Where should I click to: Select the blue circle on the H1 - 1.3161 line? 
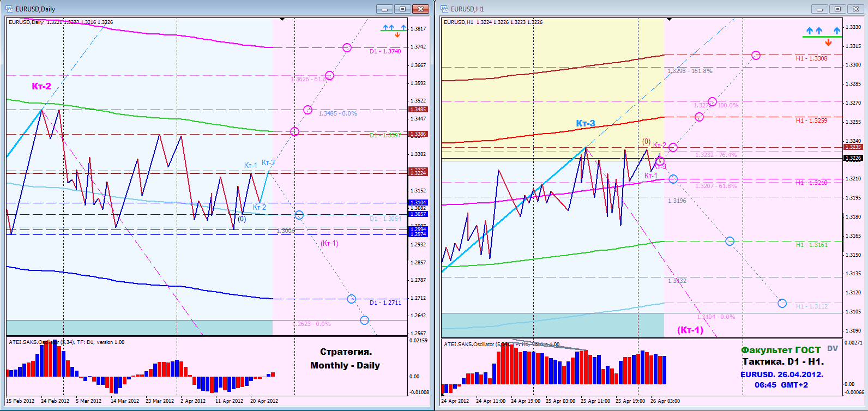click(x=730, y=241)
